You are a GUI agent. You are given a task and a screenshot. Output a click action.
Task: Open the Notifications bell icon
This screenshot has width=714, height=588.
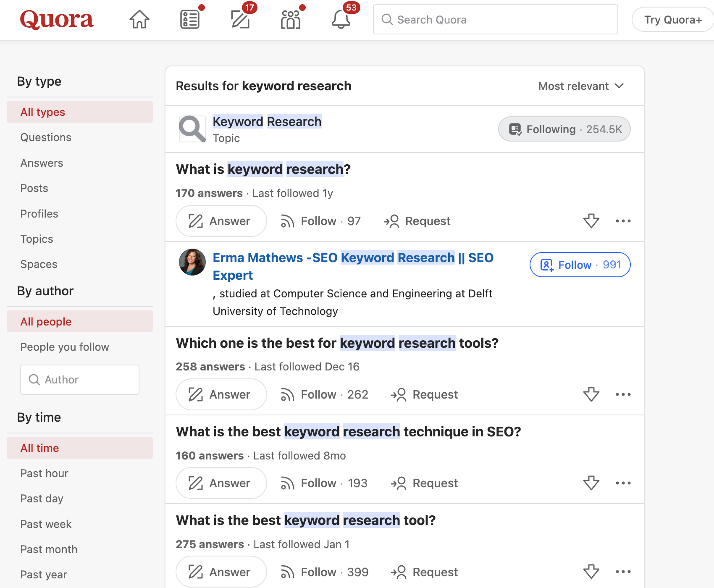[x=341, y=19]
